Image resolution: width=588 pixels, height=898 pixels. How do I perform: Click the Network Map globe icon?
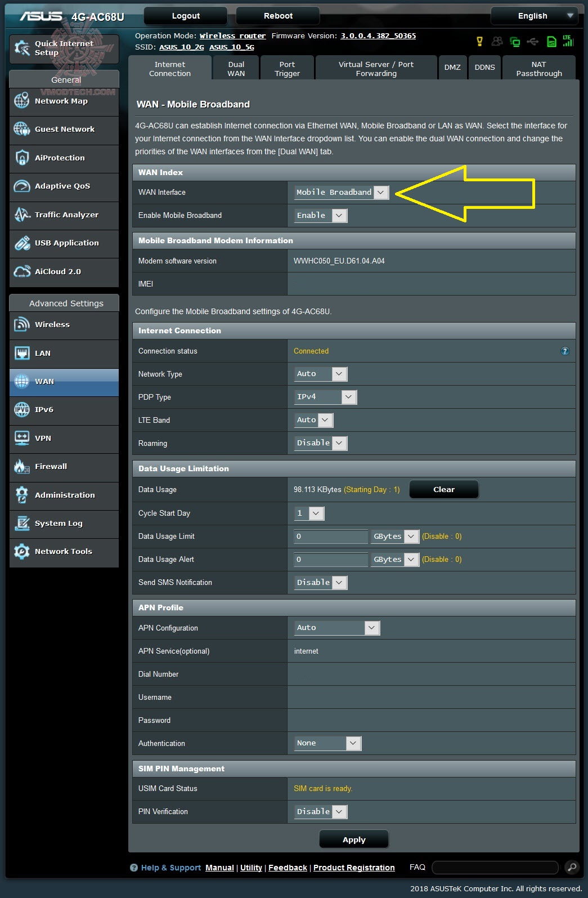coord(22,101)
